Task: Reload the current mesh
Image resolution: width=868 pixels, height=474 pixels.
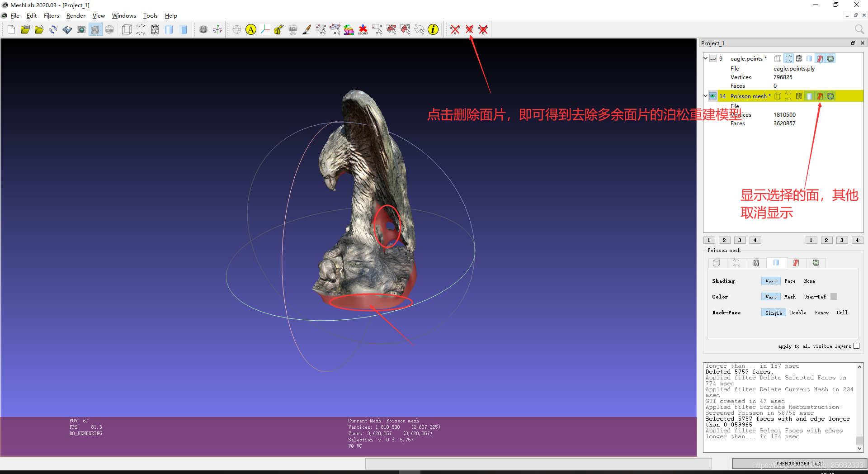Action: click(53, 30)
